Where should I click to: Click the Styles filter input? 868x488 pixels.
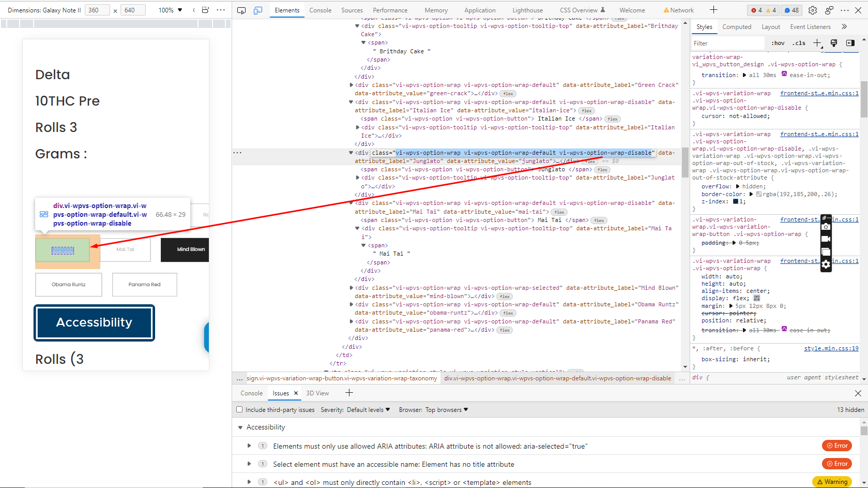pos(729,43)
